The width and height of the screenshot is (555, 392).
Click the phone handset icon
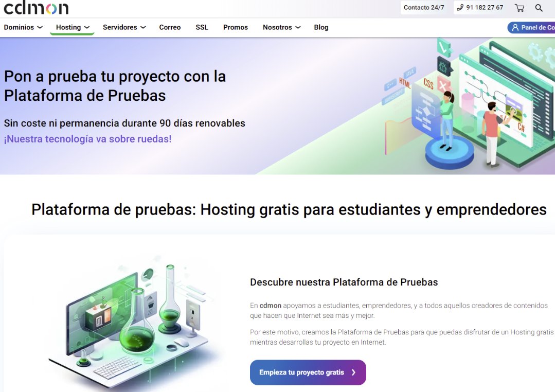click(x=460, y=7)
